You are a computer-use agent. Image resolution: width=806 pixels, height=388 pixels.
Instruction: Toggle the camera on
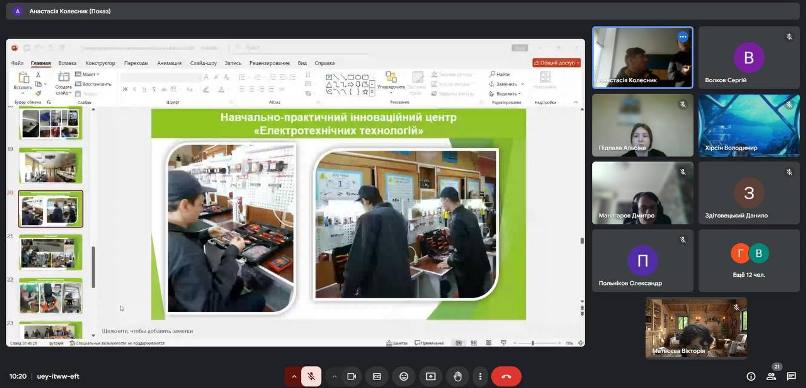tap(352, 377)
